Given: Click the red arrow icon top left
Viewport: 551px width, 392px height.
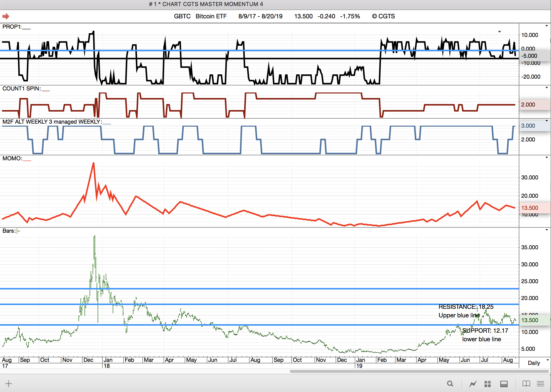Looking at the screenshot, I should click(6, 16).
